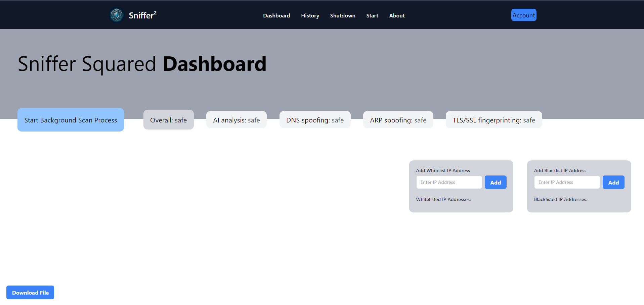Start the background scan process
This screenshot has height=305, width=644.
click(71, 120)
